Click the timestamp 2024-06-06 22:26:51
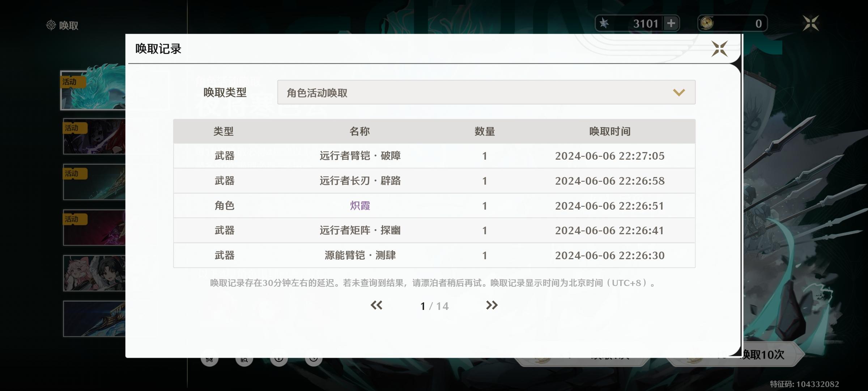Viewport: 868px width, 391px height. pyautogui.click(x=610, y=206)
